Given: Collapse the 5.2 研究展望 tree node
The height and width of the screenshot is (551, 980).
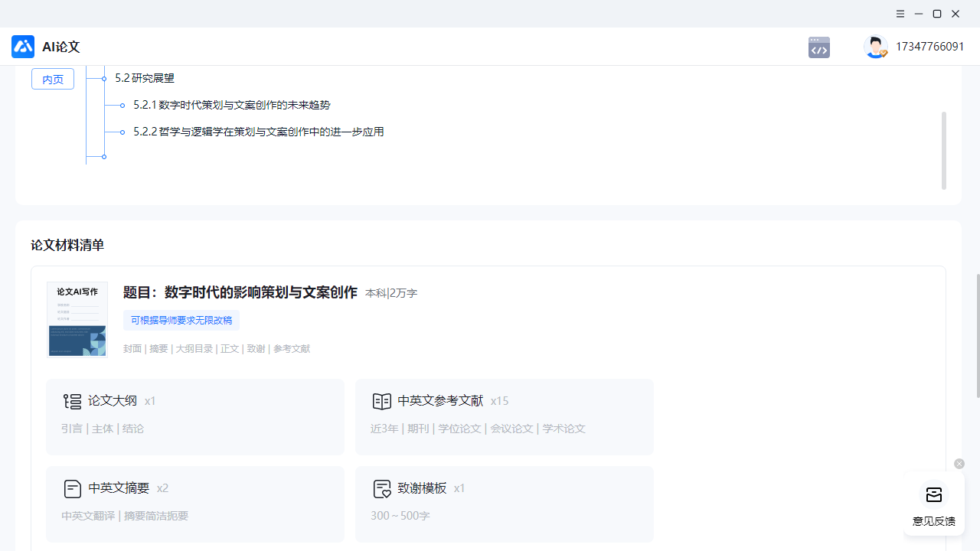Looking at the screenshot, I should (104, 77).
